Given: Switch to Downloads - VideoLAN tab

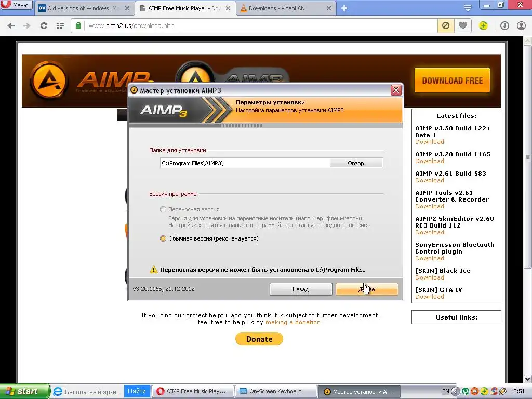Looking at the screenshot, I should (286, 8).
